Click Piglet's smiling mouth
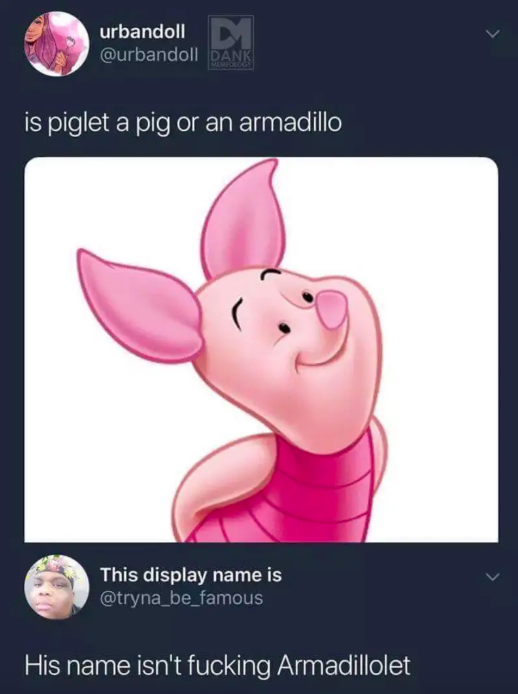 pos(317,356)
